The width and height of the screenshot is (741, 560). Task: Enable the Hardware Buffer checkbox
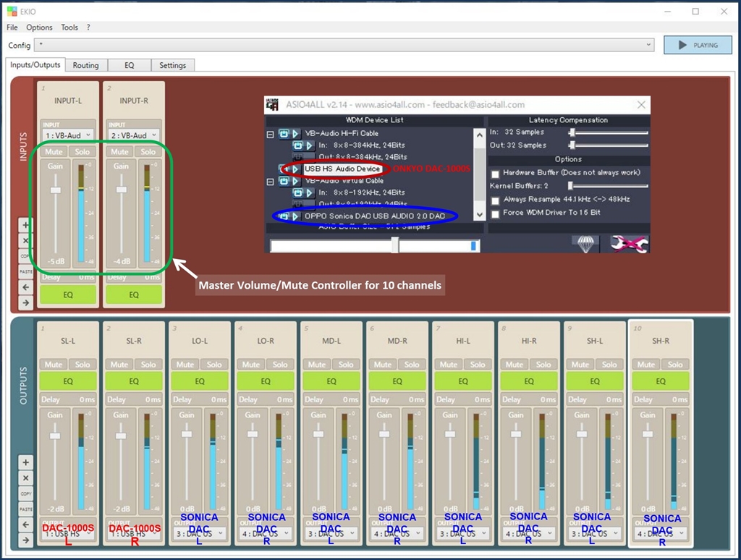click(495, 174)
